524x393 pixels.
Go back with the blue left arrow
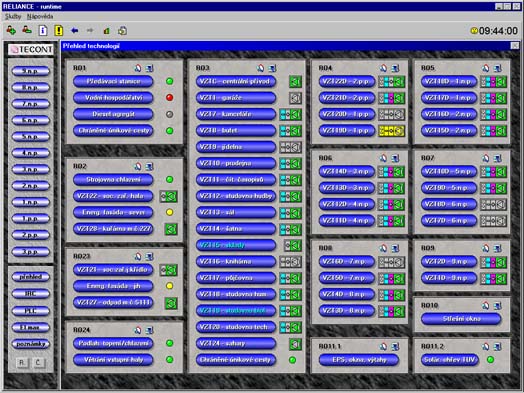75,31
